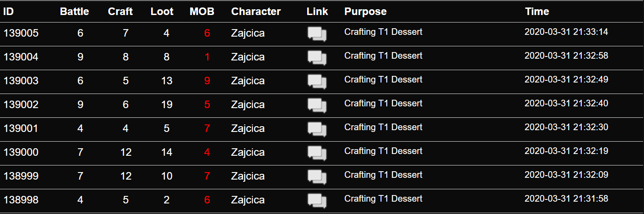The image size is (644, 214).
Task: Click the Battle column header
Action: (75, 11)
